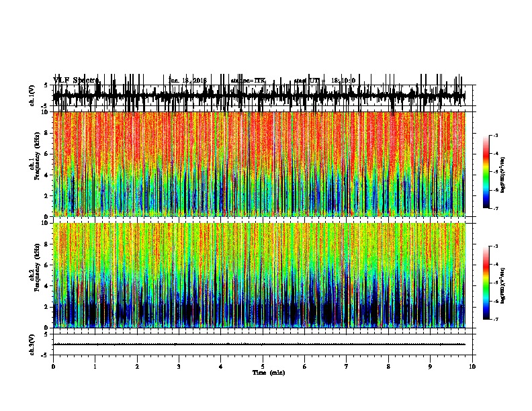Click the '-7' tick on upper color bar

tap(495, 208)
